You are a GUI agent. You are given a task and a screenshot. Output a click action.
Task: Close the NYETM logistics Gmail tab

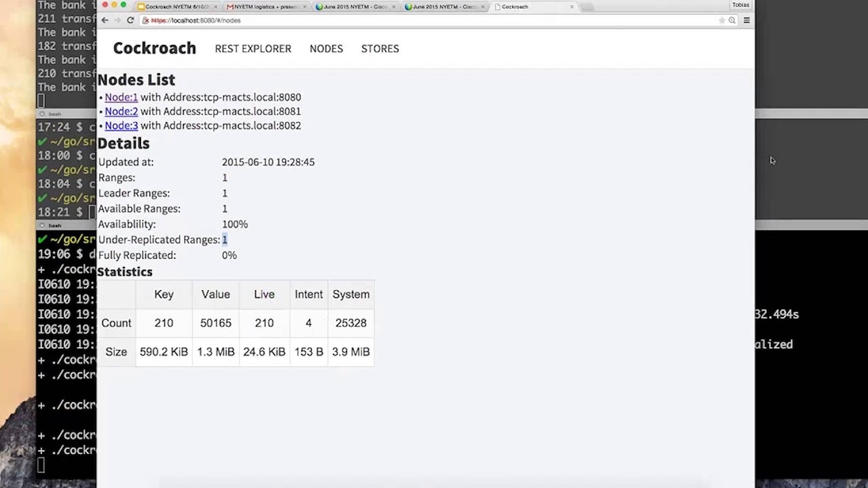(304, 7)
